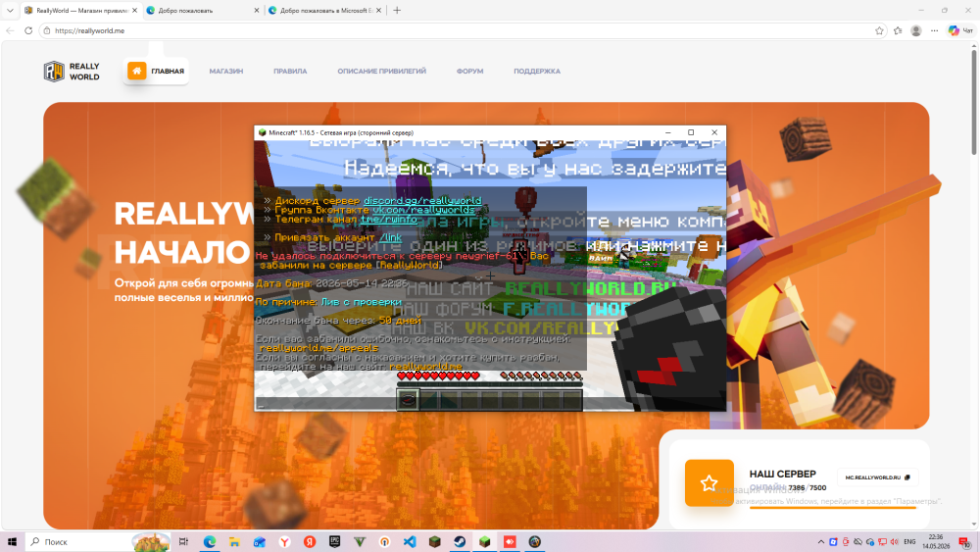The width and height of the screenshot is (980, 552).
Task: Open the Поддержка menu item
Action: click(x=537, y=72)
